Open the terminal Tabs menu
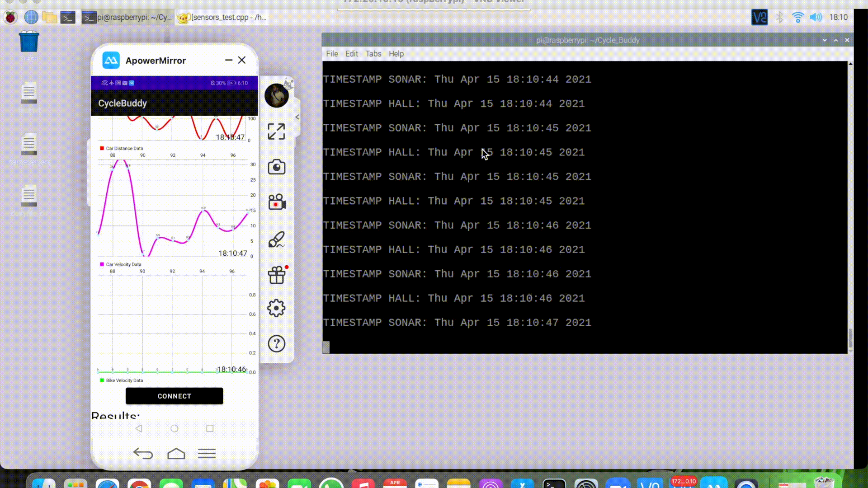This screenshot has width=868, height=488. [x=373, y=54]
